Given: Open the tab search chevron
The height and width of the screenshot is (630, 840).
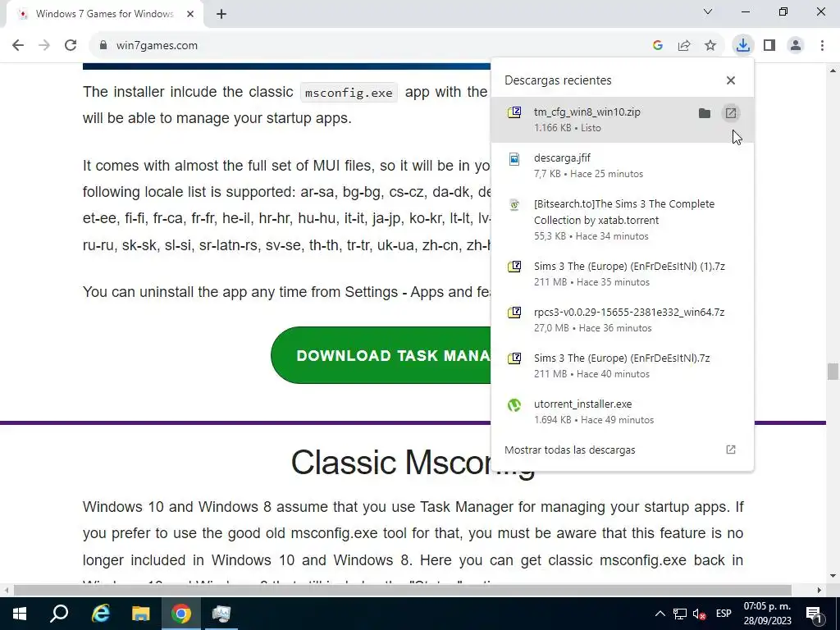Looking at the screenshot, I should pyautogui.click(x=708, y=11).
